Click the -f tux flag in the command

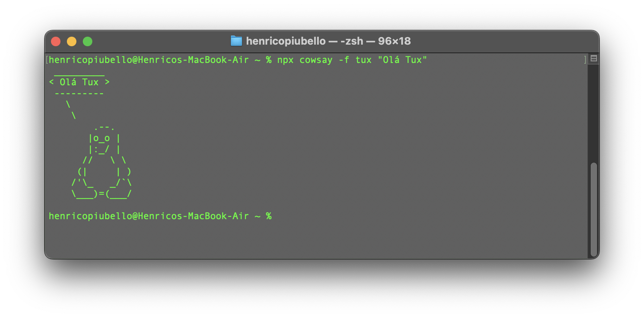tap(353, 60)
